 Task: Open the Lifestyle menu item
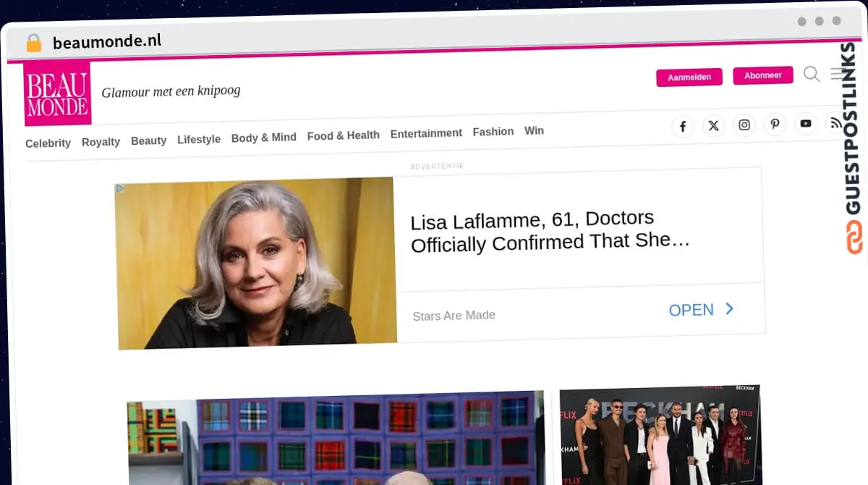coord(199,139)
